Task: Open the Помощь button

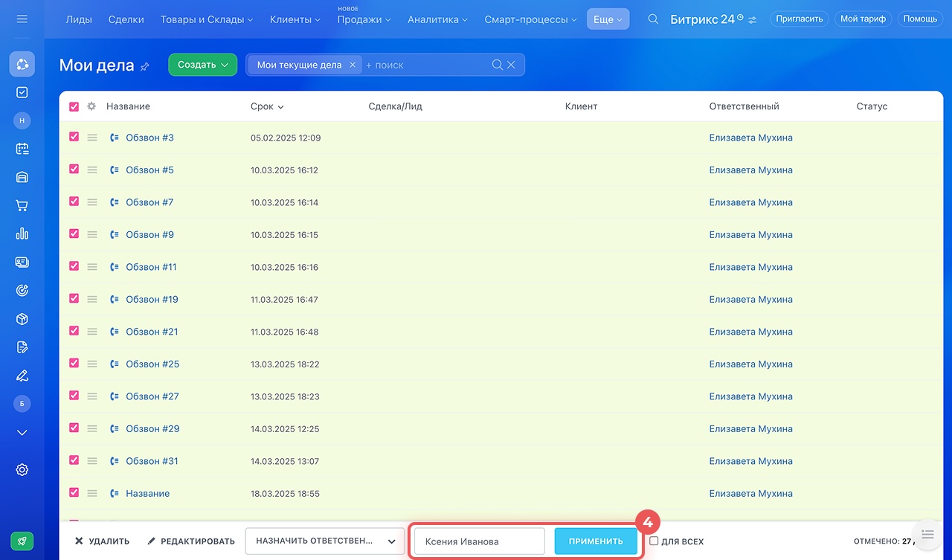Action: tap(920, 19)
